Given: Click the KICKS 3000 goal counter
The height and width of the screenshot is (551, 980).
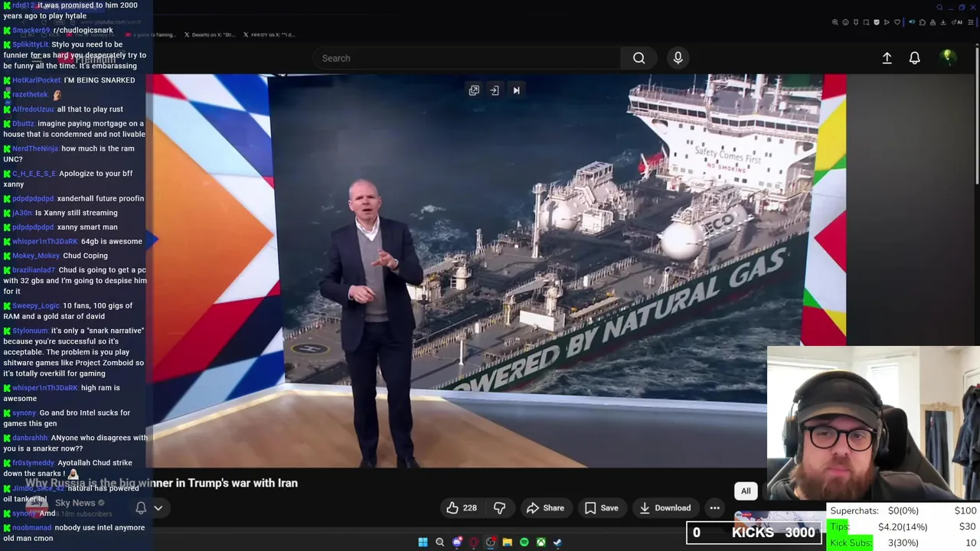Looking at the screenshot, I should (754, 533).
